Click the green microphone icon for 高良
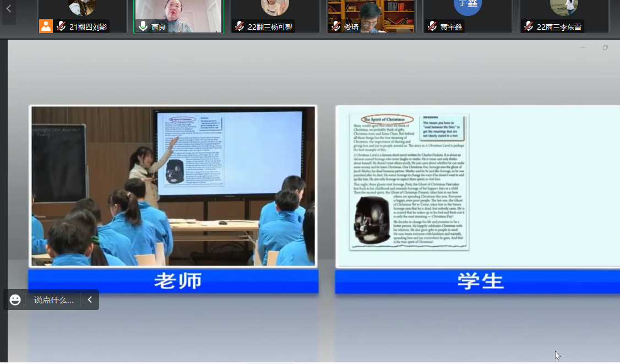This screenshot has width=620, height=364. (143, 26)
